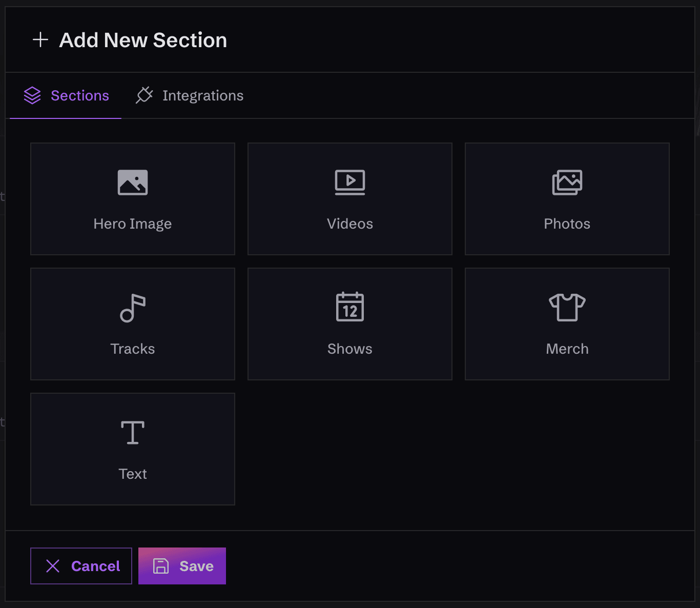Select the Tracks section card

tap(133, 323)
